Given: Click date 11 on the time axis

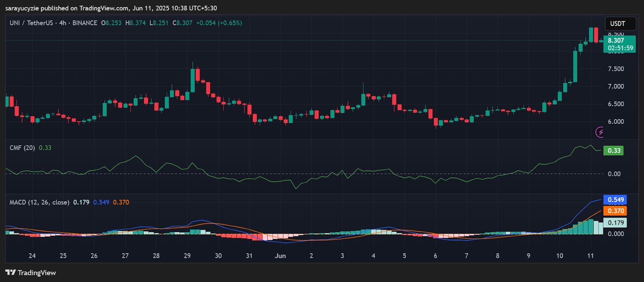Looking at the screenshot, I should point(590,256).
